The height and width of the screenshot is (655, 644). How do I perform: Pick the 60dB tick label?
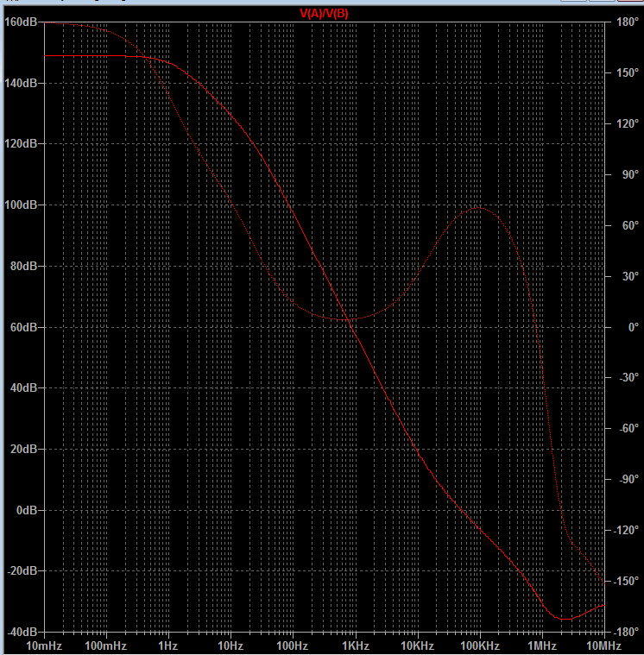point(23,327)
